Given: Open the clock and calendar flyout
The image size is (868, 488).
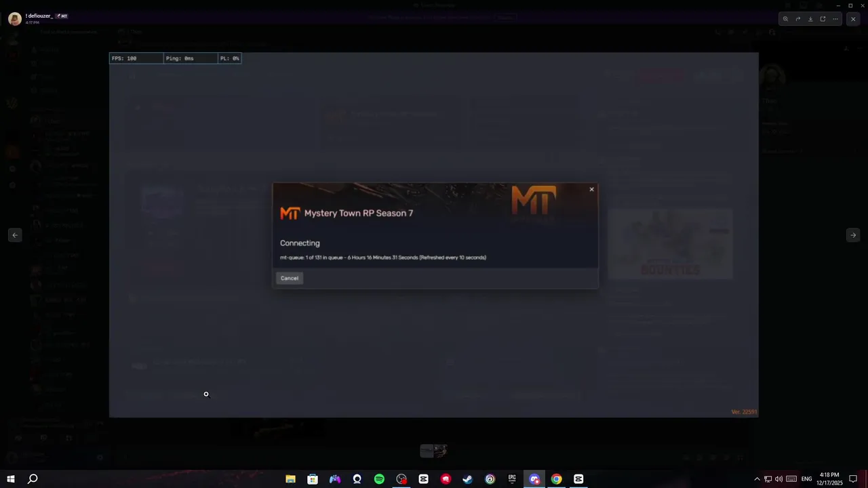Looking at the screenshot, I should pos(829,479).
